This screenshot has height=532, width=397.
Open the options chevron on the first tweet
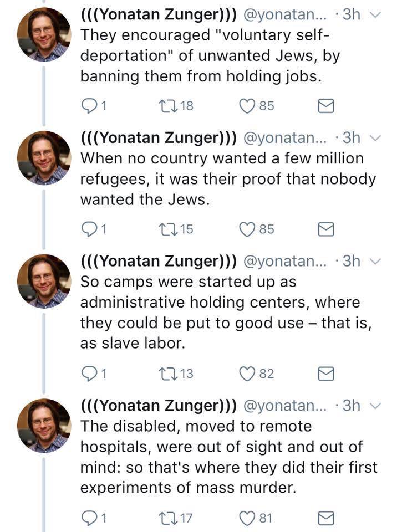[376, 15]
